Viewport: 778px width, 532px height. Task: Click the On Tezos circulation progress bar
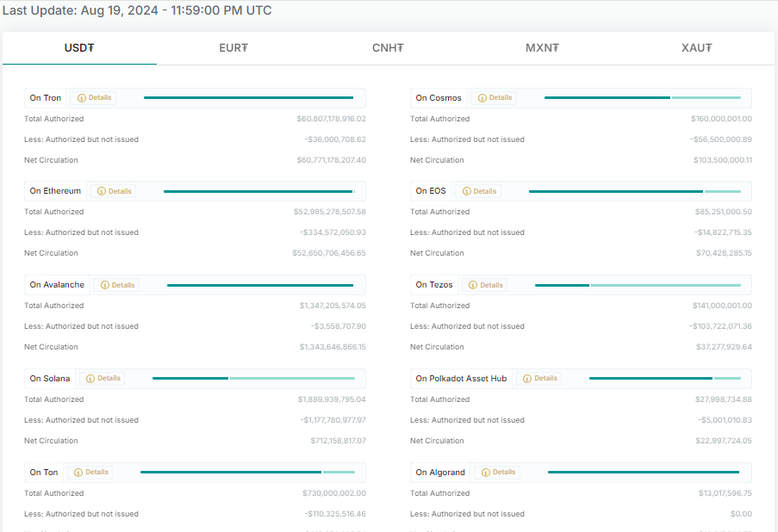pyautogui.click(x=638, y=285)
